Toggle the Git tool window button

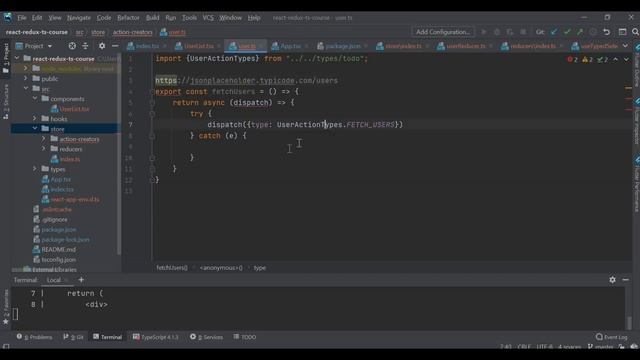tap(73, 337)
